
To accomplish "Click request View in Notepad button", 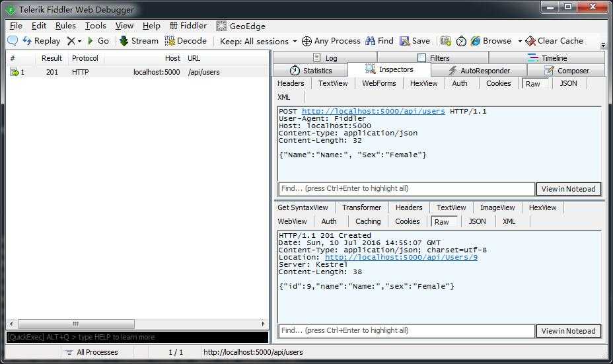I will pos(569,189).
